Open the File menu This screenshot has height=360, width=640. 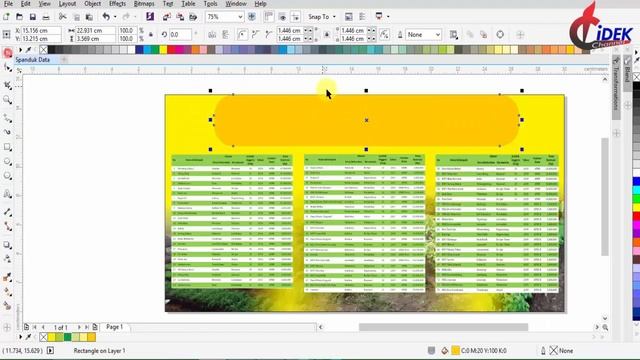click(8, 4)
